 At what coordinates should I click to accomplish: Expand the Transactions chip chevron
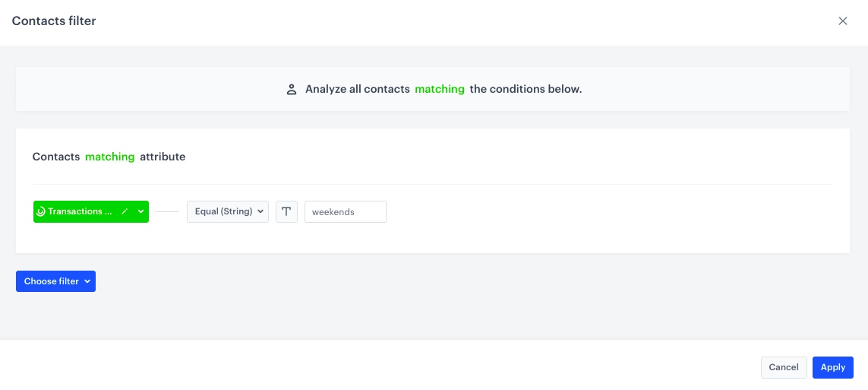tap(140, 211)
